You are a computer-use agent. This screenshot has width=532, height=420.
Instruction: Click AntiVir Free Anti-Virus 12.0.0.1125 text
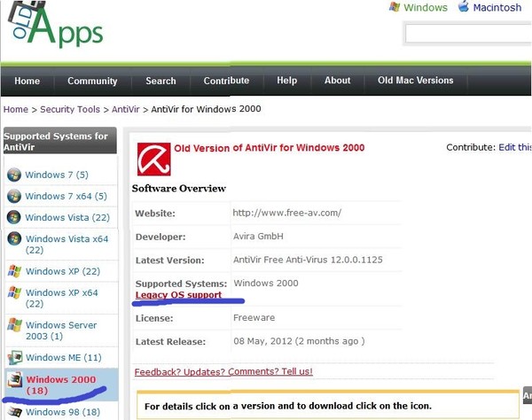pyautogui.click(x=308, y=260)
